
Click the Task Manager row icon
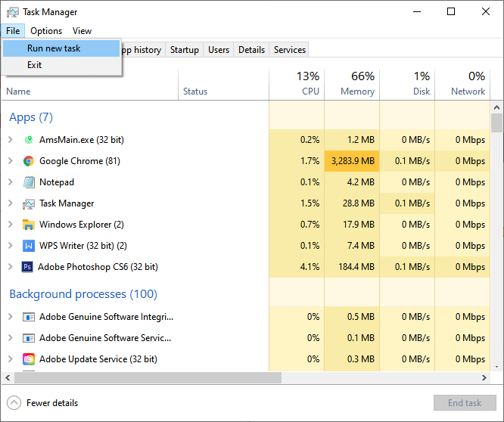(29, 203)
